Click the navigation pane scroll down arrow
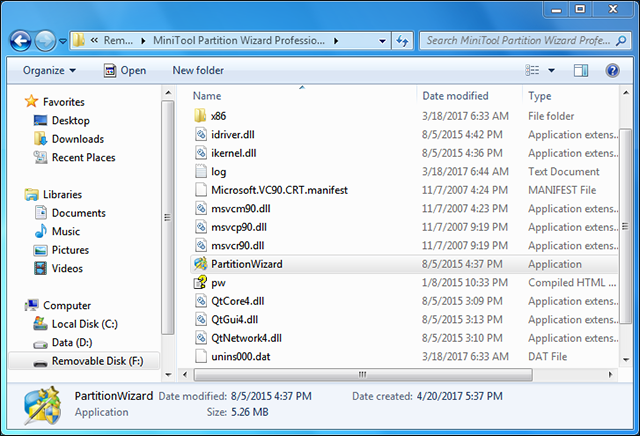 click(x=168, y=374)
